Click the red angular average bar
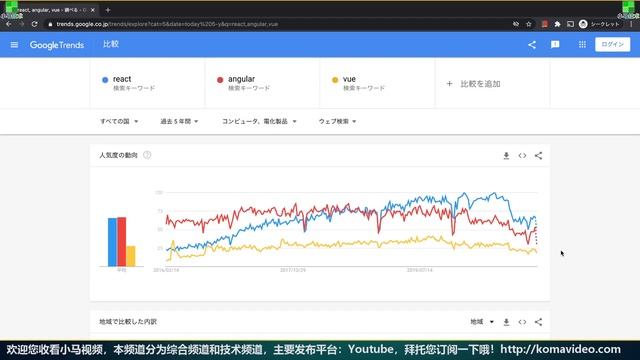This screenshot has width=640, height=360. click(x=122, y=242)
